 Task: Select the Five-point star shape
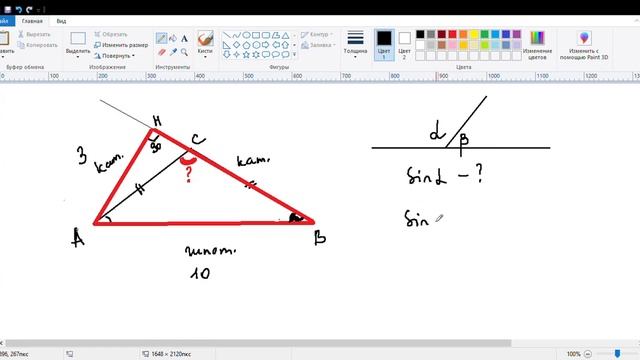[x=246, y=54]
